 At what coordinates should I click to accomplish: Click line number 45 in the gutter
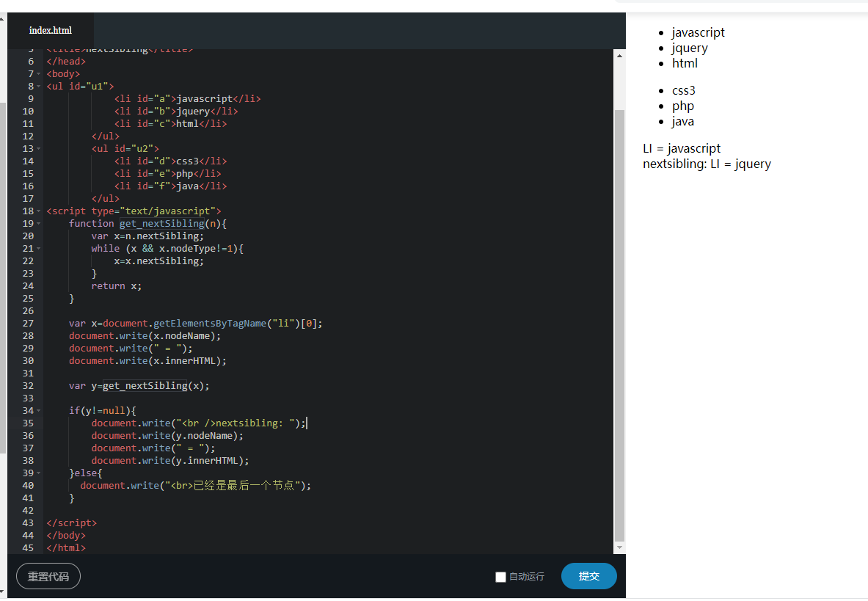tap(28, 548)
